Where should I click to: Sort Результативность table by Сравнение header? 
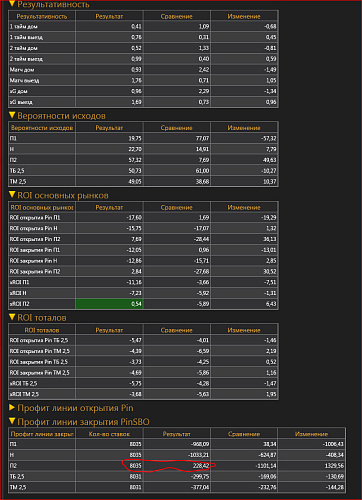click(x=177, y=16)
